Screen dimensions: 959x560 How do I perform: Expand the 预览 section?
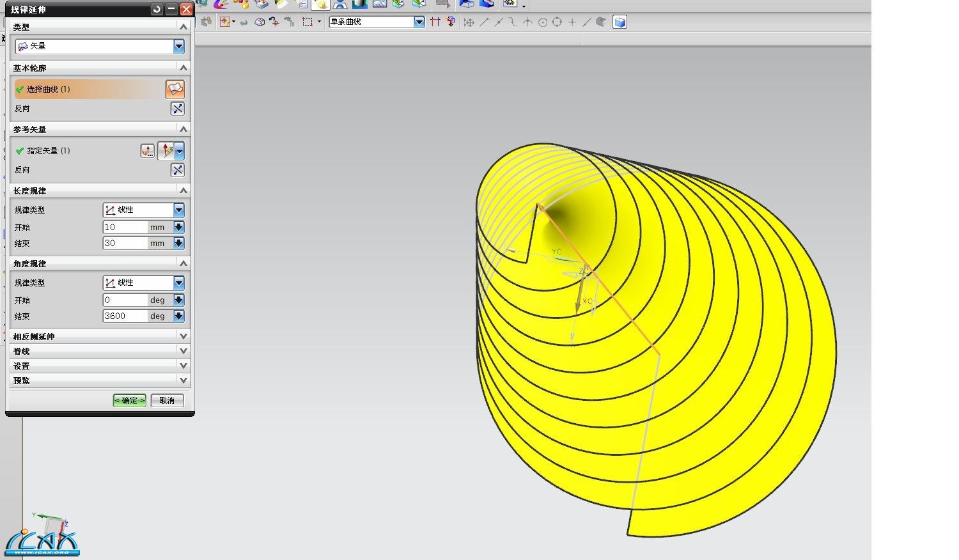[183, 380]
